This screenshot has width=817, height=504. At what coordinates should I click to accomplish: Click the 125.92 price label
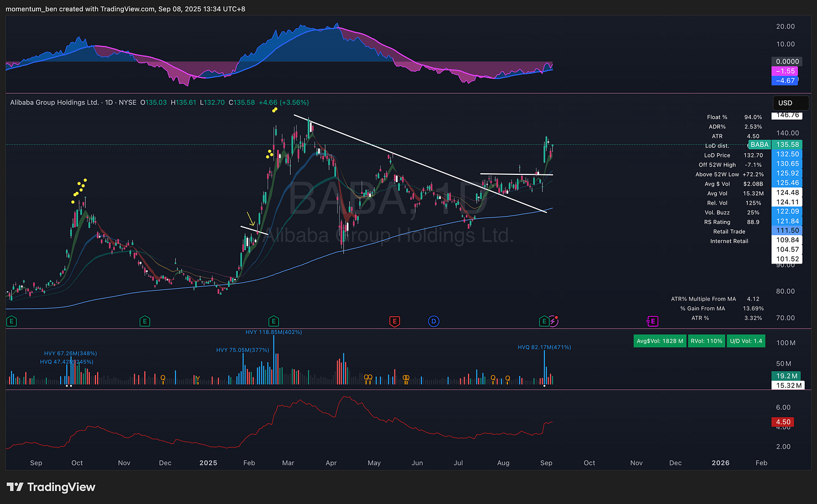(x=787, y=173)
